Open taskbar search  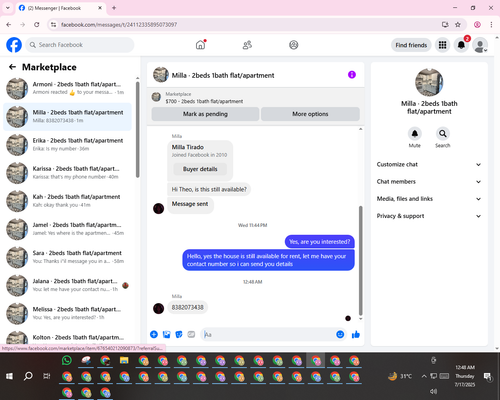pos(28,376)
